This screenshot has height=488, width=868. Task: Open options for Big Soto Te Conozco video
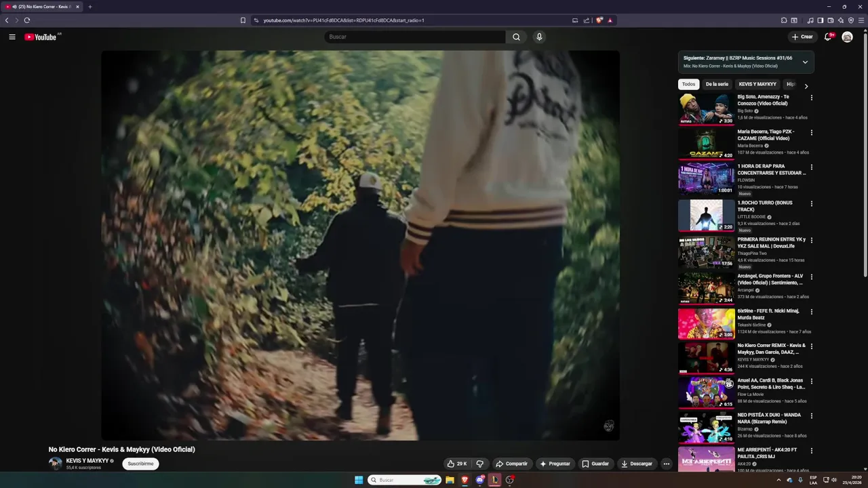pyautogui.click(x=811, y=98)
